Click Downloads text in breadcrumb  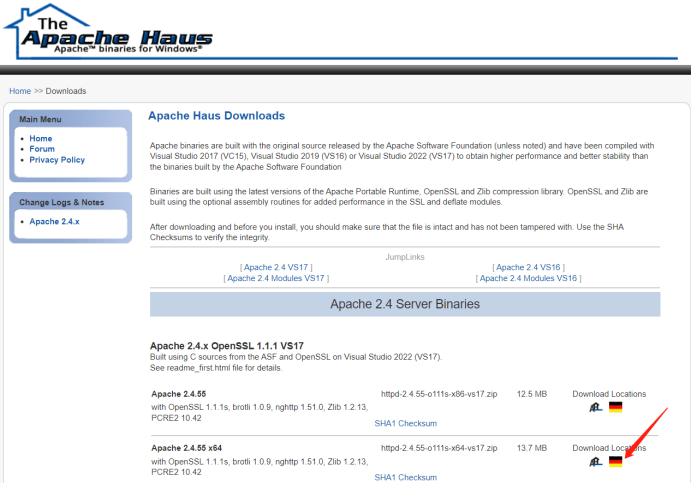66,91
